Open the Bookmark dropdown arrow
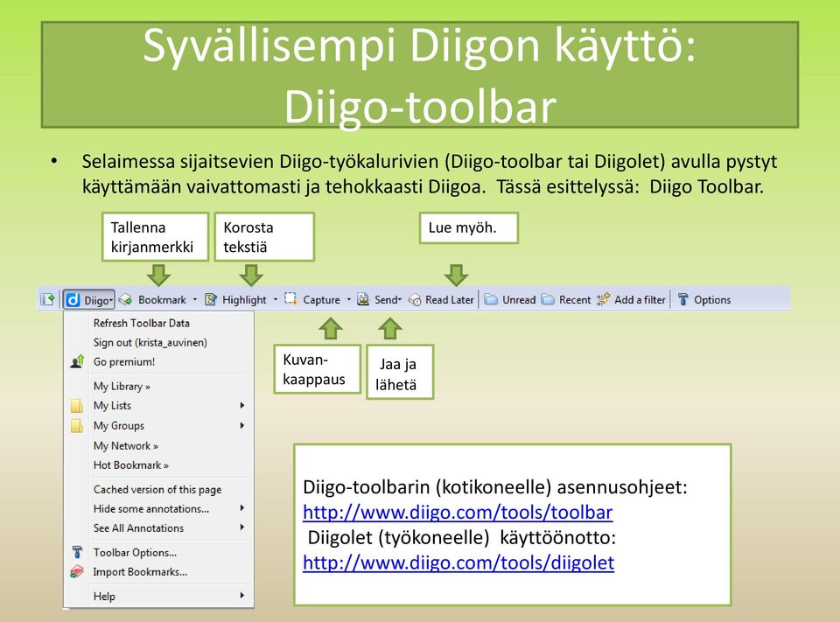Image resolution: width=840 pixels, height=622 pixels. (195, 299)
